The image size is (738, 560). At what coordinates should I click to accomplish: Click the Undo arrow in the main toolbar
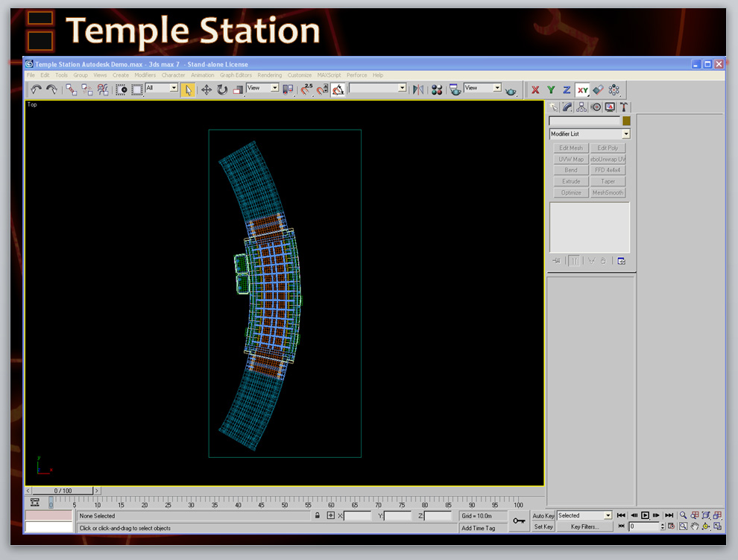tap(36, 89)
